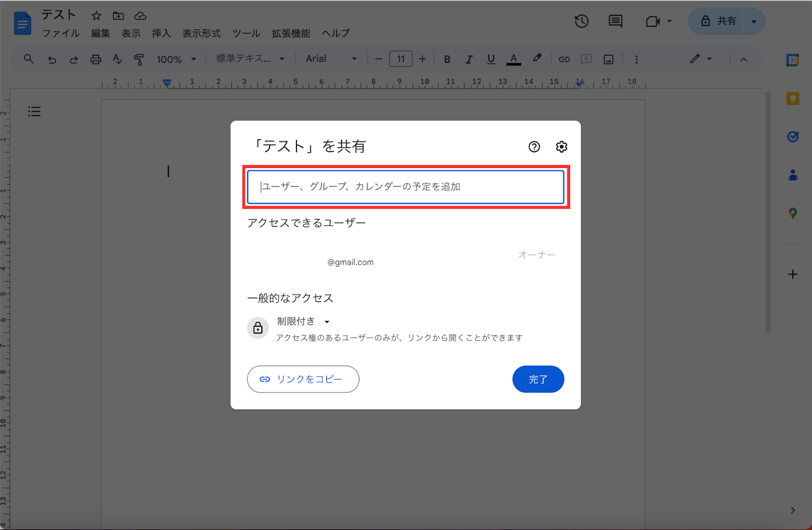Change 制限付き general access dropdown
Viewport: 812px width, 530px height.
click(x=303, y=322)
